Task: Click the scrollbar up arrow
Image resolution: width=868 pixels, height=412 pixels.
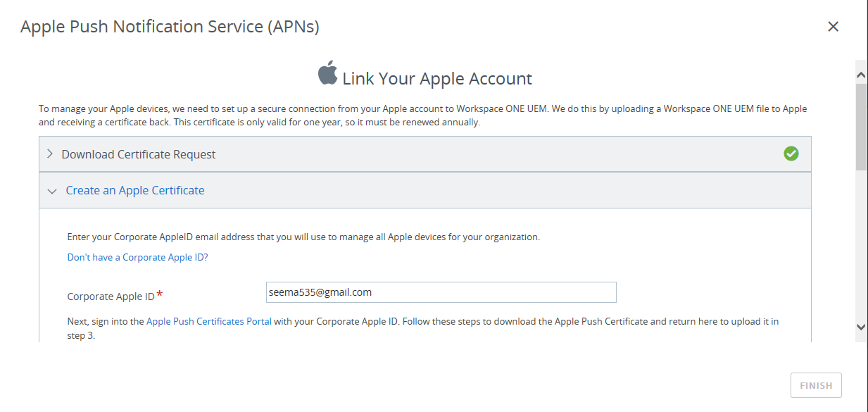Action: [x=861, y=74]
